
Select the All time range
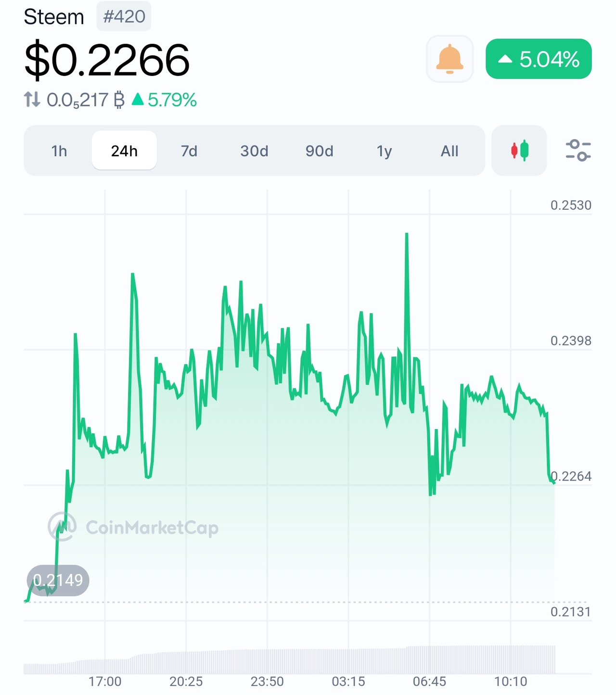coord(449,151)
